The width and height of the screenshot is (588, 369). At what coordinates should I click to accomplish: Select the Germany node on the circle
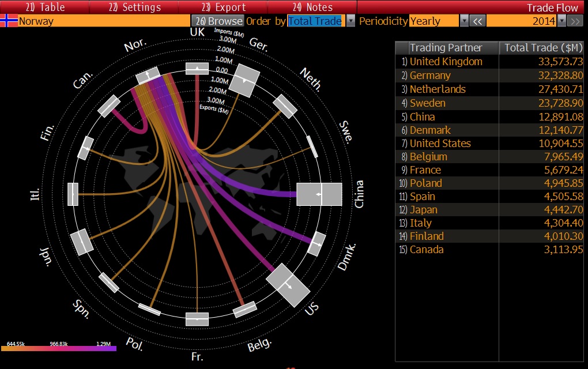click(x=245, y=80)
